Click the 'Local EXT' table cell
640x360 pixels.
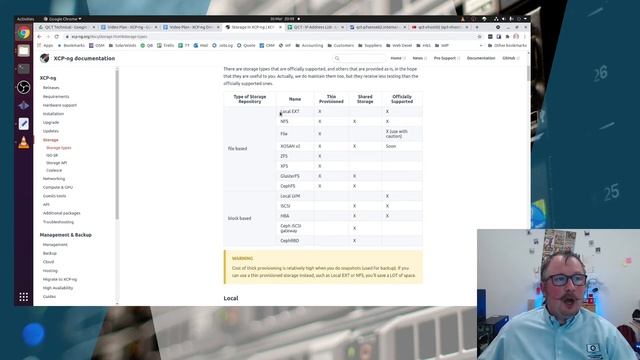click(295, 111)
